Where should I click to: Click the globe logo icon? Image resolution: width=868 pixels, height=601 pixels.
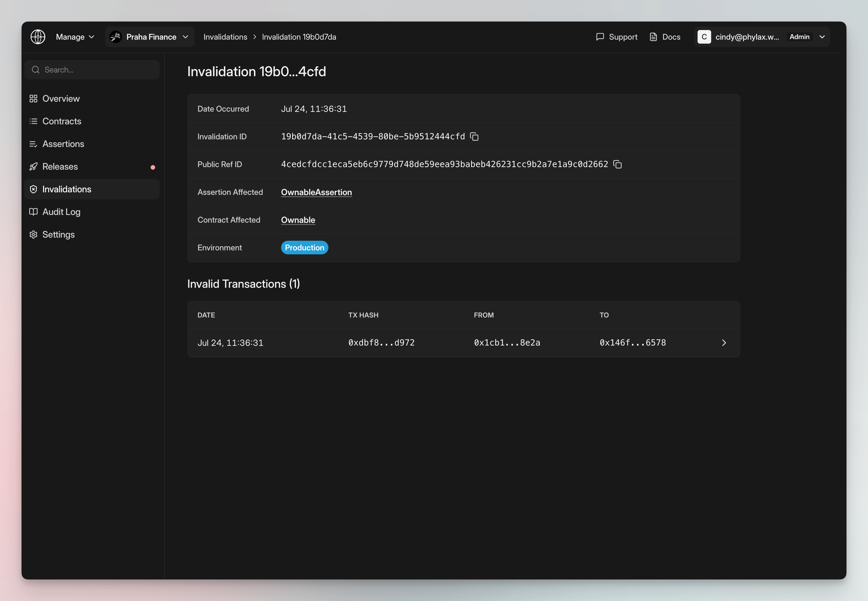tap(38, 37)
